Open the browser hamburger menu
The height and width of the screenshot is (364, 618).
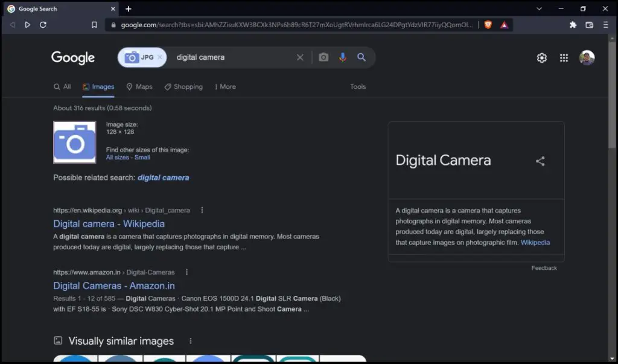click(x=606, y=25)
